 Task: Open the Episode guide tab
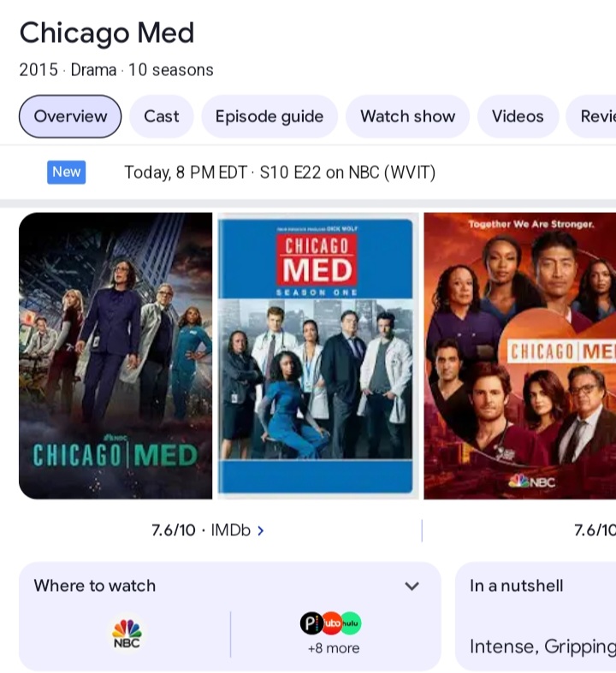(x=269, y=116)
